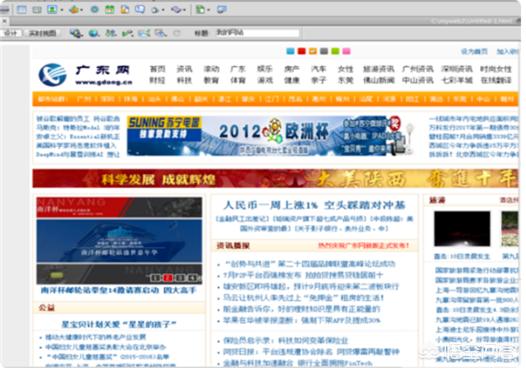Open the 旅游资讯 navigation link

pyautogui.click(x=378, y=69)
